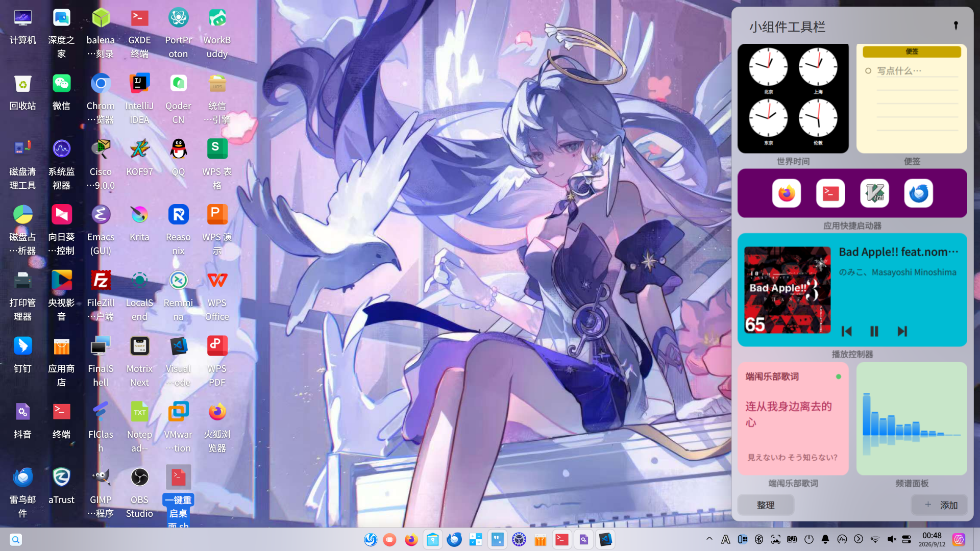Image resolution: width=980 pixels, height=551 pixels.
Task: Launch VMware Workstation from the desktop
Action: pos(178,412)
